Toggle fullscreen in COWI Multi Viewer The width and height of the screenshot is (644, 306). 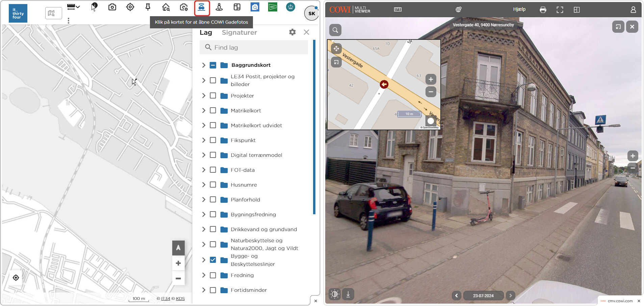[560, 10]
